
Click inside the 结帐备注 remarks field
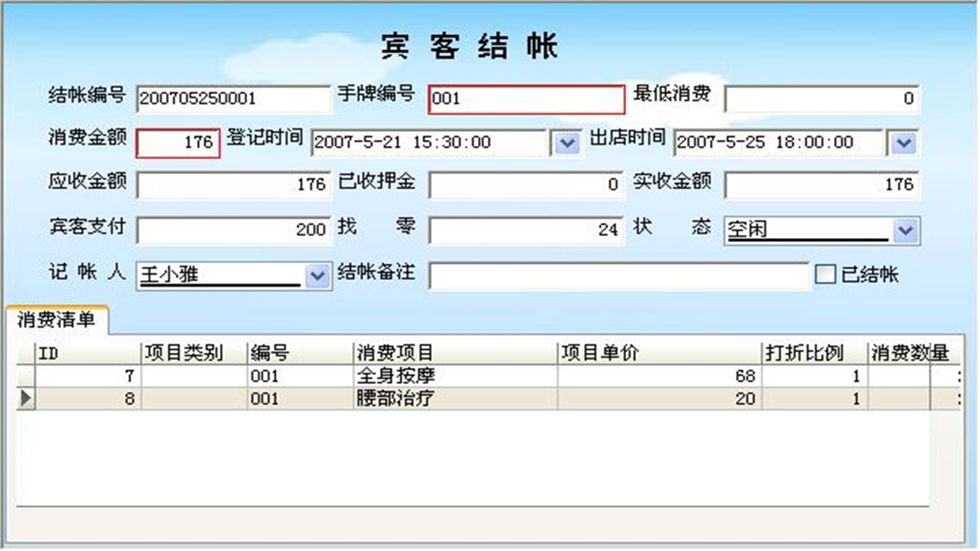(x=620, y=276)
